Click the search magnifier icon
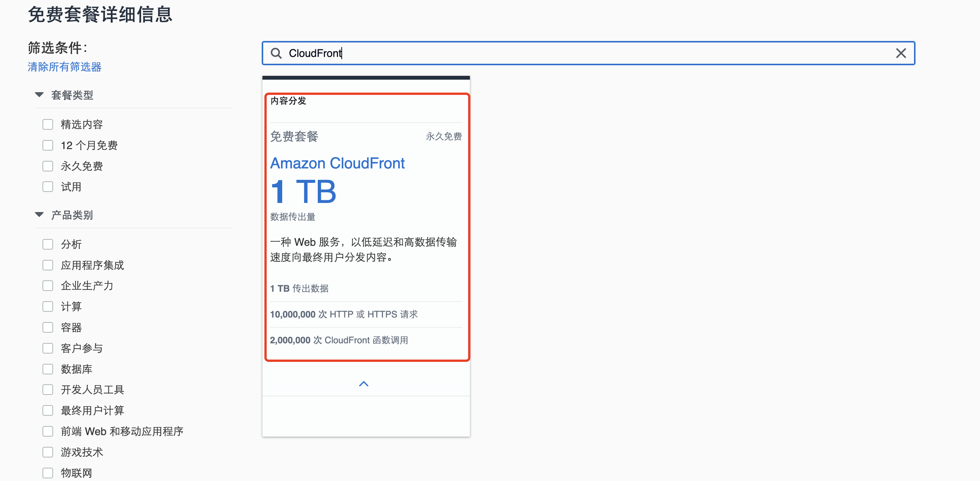980x481 pixels. pos(276,53)
